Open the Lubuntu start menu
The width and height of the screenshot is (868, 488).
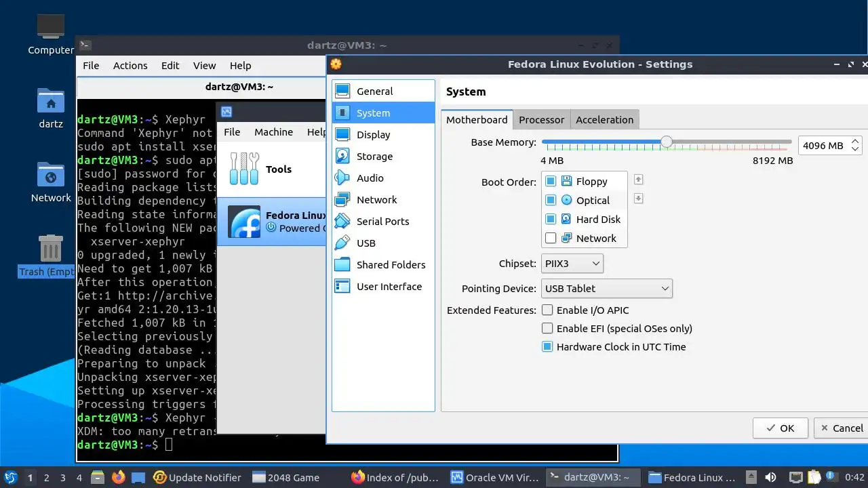tap(10, 477)
